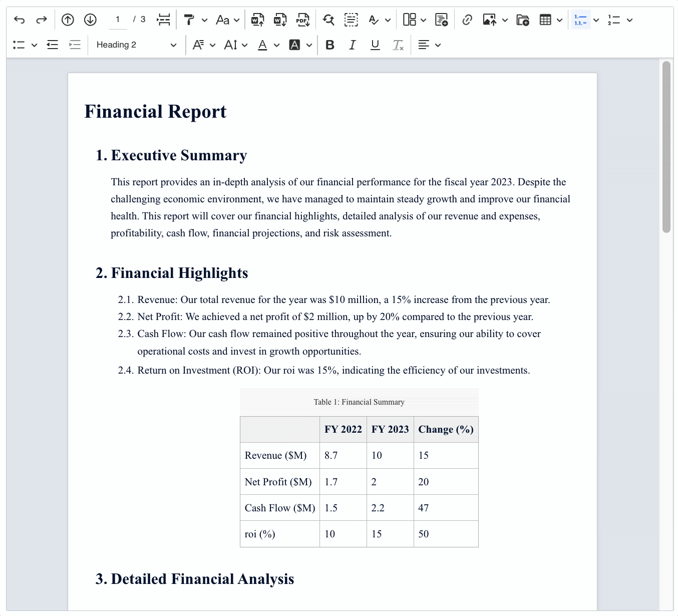Click the Select All icon
The image size is (678, 616).
coord(351,20)
